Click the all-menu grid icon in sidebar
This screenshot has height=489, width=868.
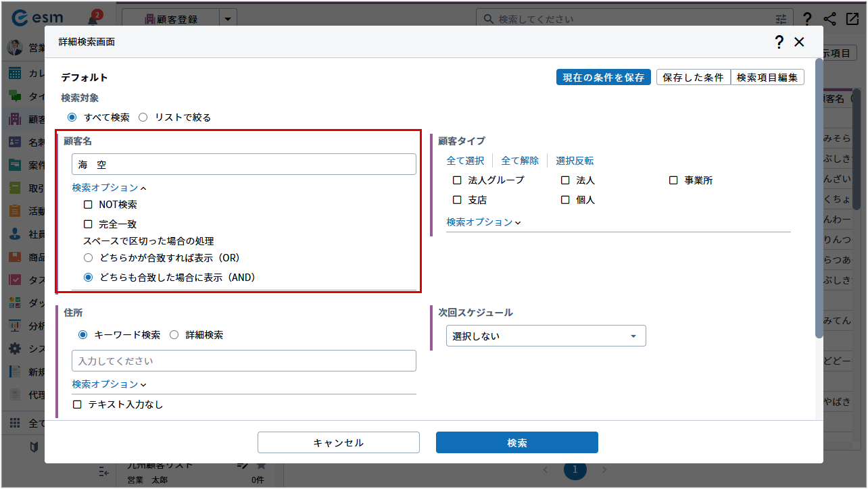[x=15, y=423]
